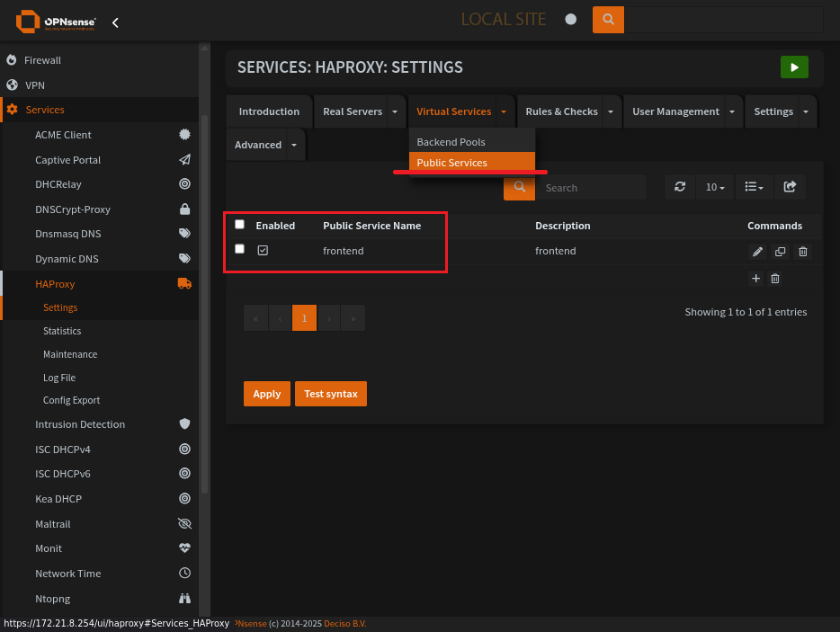This screenshot has height=632, width=840.
Task: Edit the frontend public service
Action: pyautogui.click(x=757, y=252)
